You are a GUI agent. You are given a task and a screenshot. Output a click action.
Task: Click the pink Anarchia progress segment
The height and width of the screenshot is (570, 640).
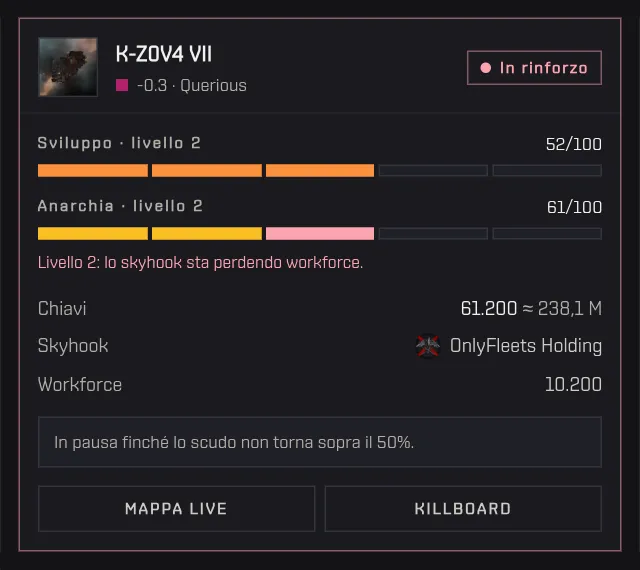tap(320, 234)
